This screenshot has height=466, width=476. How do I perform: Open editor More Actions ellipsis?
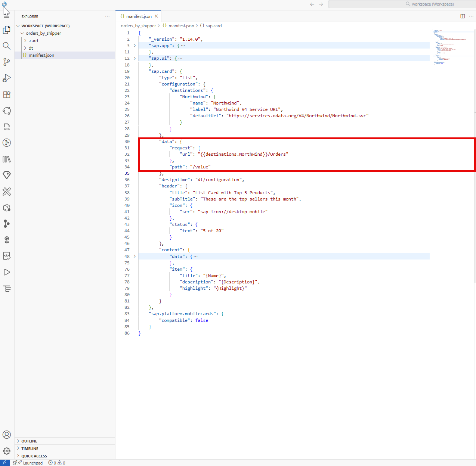coord(471,16)
